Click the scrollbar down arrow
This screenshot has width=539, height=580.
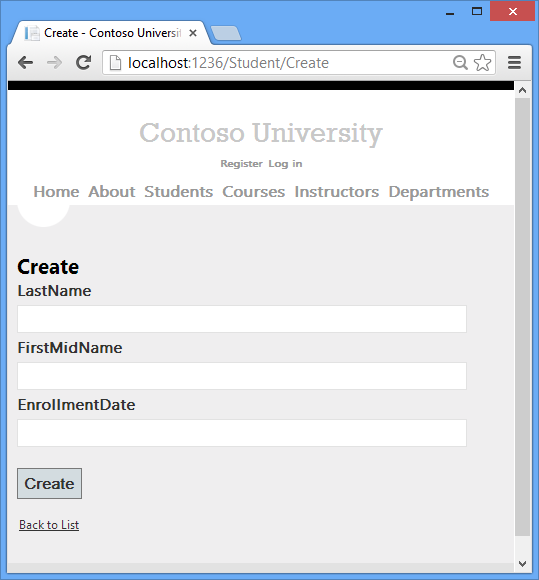[x=522, y=564]
